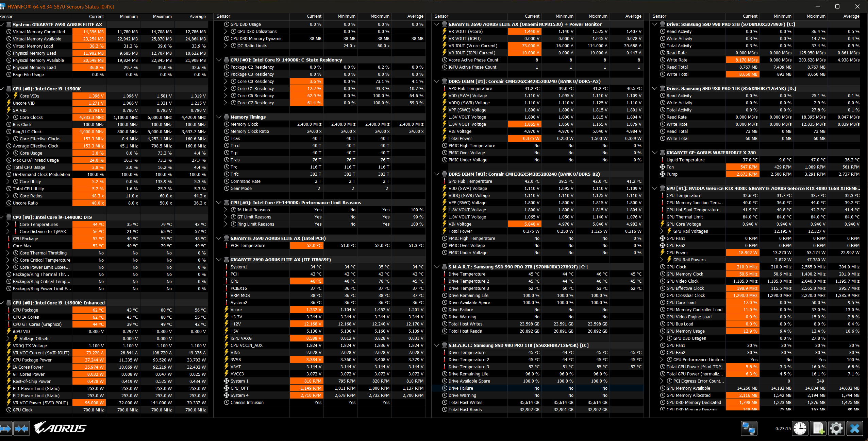Screen dimensions: 868x441
Task: Open the remote network monitoring icon
Action: click(749, 428)
